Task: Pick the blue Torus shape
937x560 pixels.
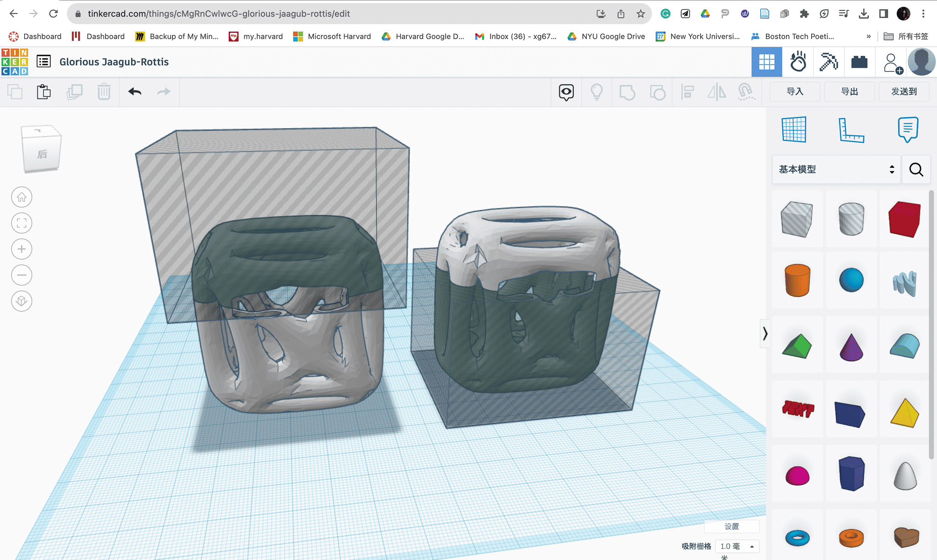Action: pyautogui.click(x=797, y=538)
